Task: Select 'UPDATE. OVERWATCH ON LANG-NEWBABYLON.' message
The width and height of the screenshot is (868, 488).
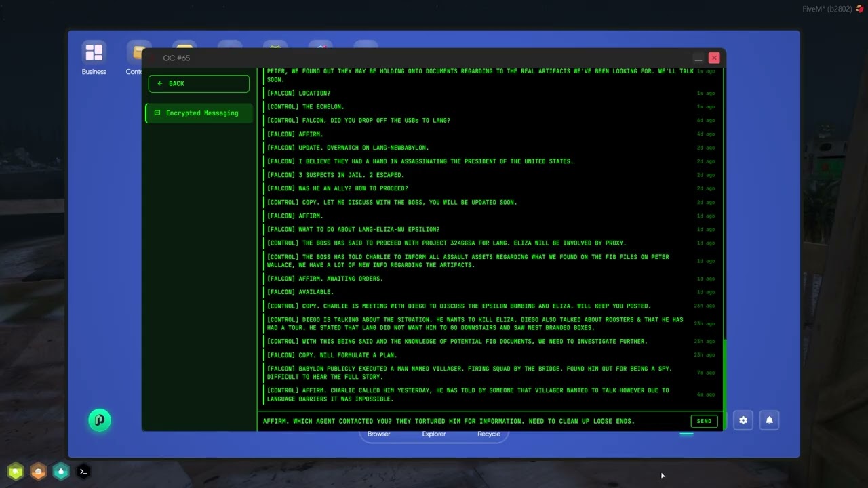Action: (x=490, y=148)
